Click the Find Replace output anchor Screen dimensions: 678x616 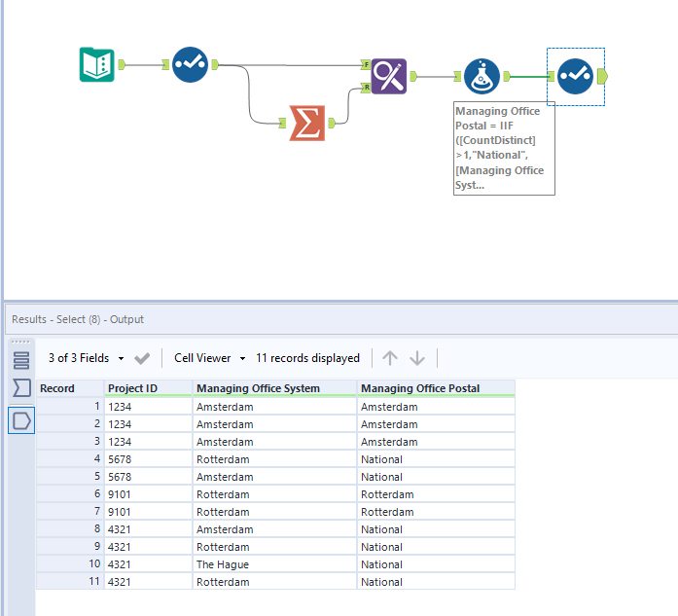pos(413,76)
